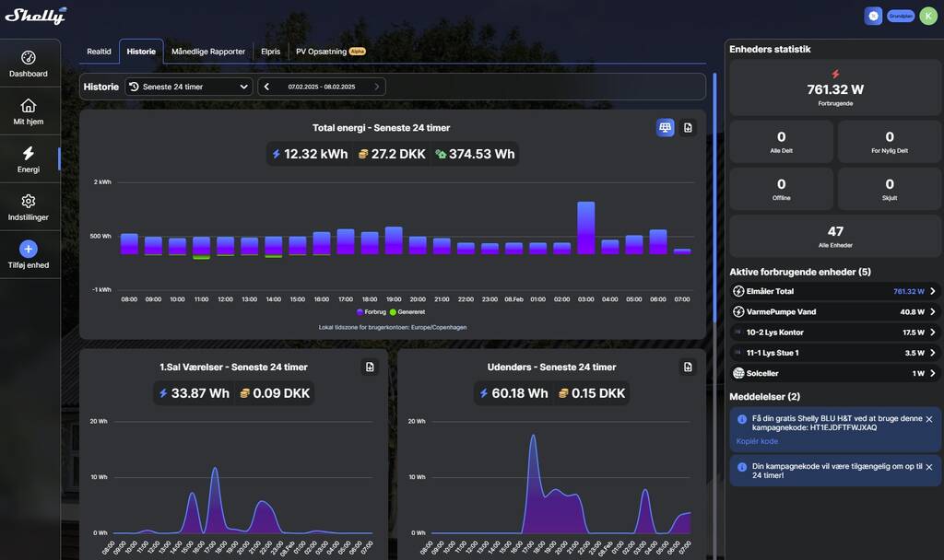Export the Total energi chart data

pyautogui.click(x=688, y=127)
